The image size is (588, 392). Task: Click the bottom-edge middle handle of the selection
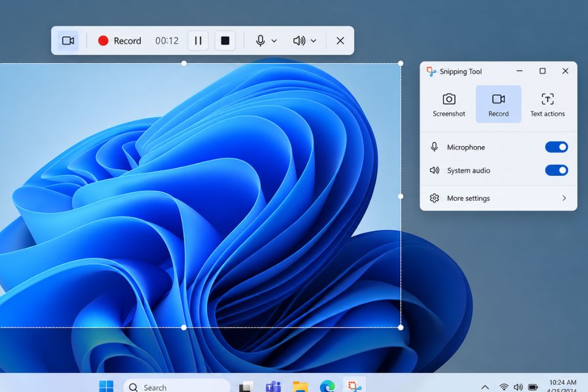tap(184, 328)
